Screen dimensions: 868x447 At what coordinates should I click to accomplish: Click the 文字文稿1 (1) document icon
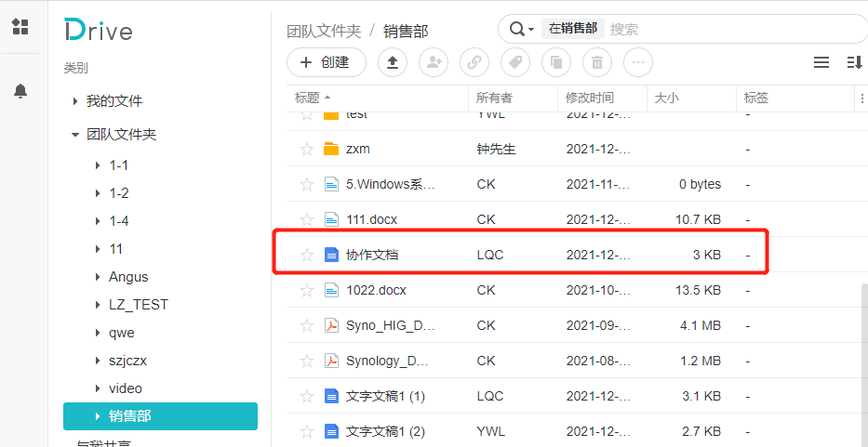(331, 396)
